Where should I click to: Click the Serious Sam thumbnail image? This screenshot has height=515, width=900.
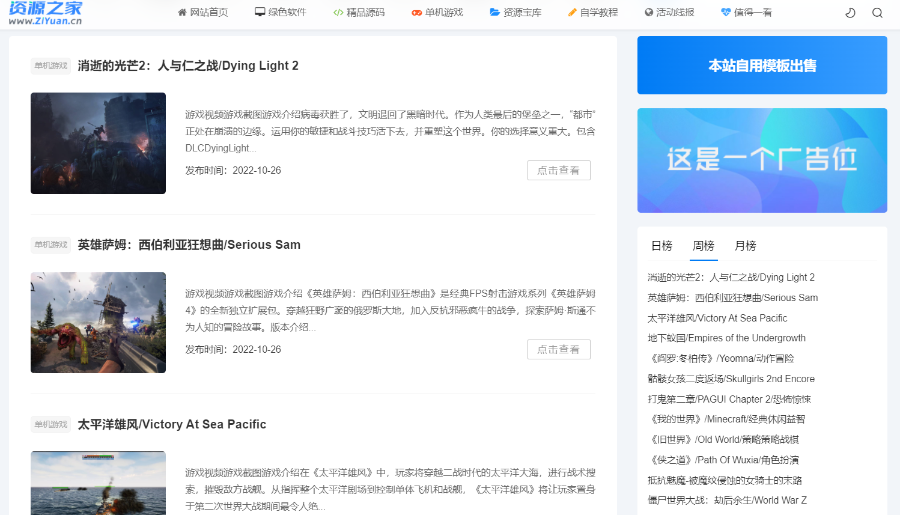(x=98, y=322)
